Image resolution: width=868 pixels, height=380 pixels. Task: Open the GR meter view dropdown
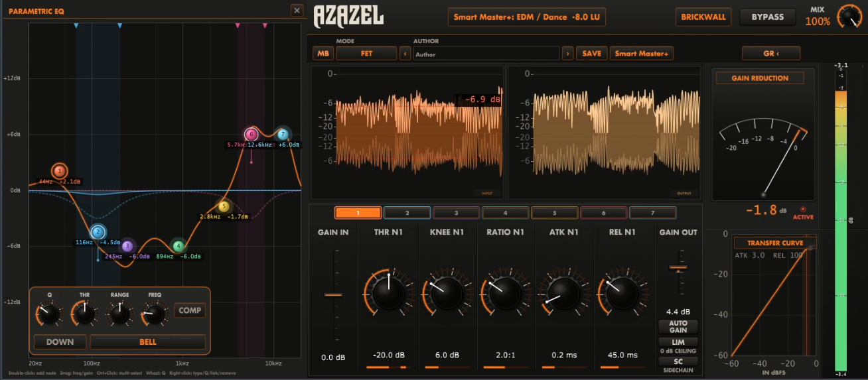tap(771, 54)
